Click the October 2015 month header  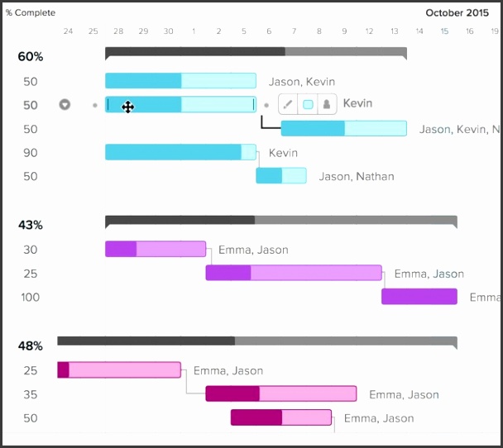(x=458, y=12)
